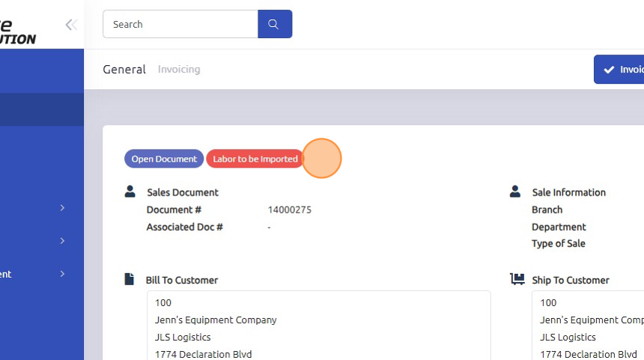644x360 pixels.
Task: Click the Sale Information person icon
Action: [515, 192]
